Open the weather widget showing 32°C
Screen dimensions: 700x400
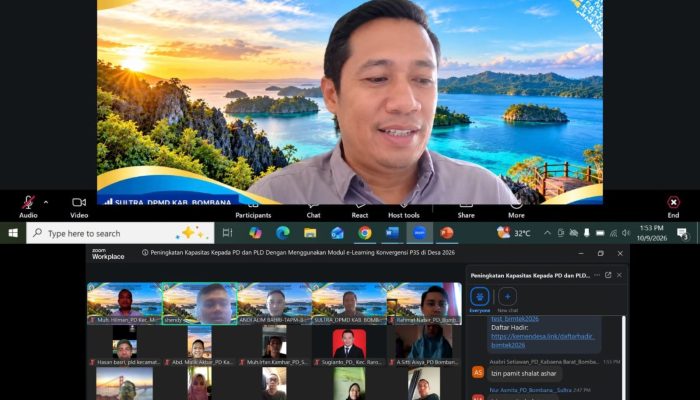[514, 233]
